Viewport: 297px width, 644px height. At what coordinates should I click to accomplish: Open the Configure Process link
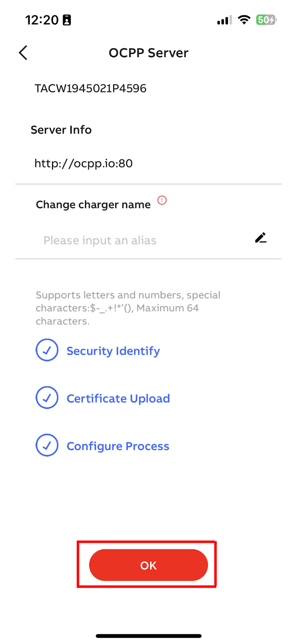118,446
